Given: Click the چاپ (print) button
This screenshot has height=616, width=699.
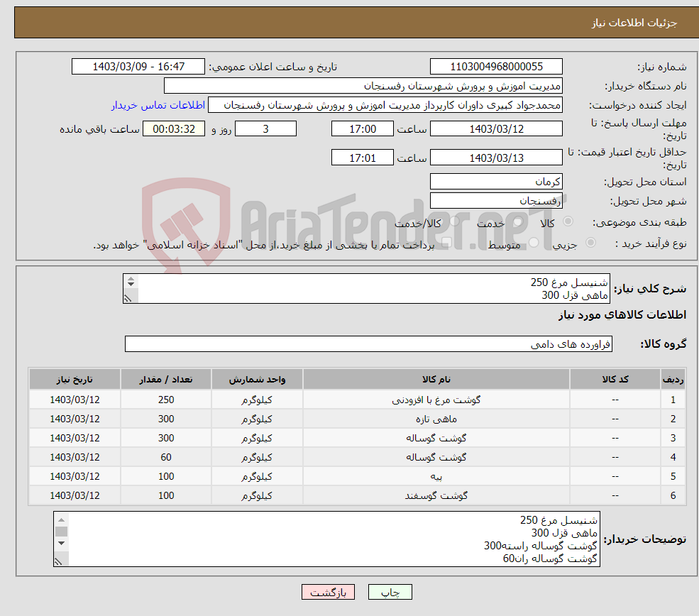Looking at the screenshot, I should coord(390,592).
